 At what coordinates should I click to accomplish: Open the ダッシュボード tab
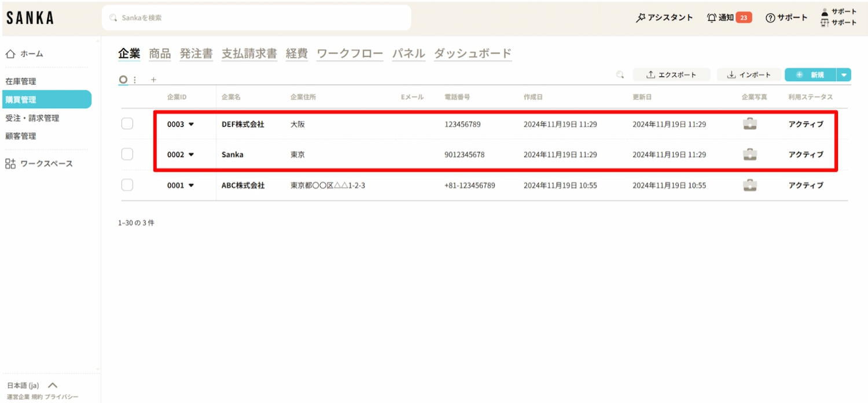coord(473,54)
